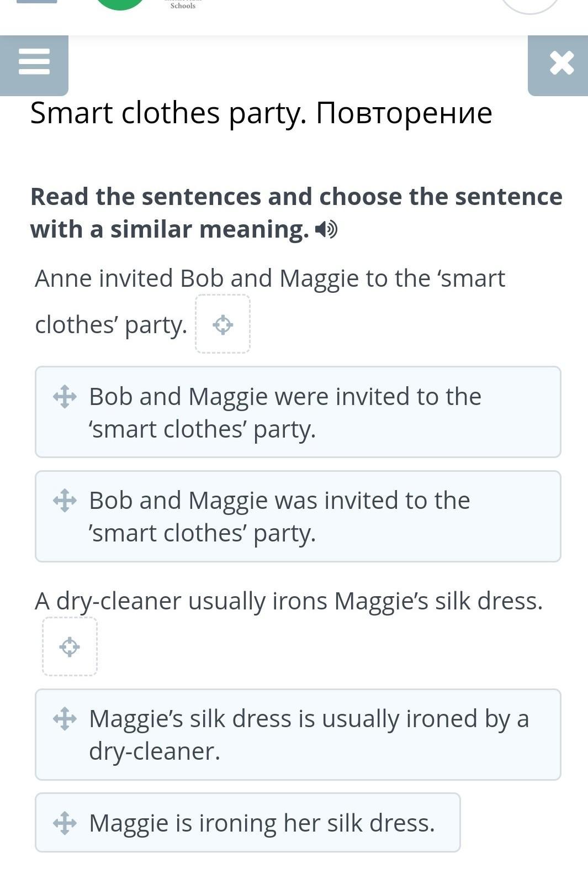Screen dimensions: 588x894
Task: Click the 'Schools' logo text
Action: tap(183, 6)
